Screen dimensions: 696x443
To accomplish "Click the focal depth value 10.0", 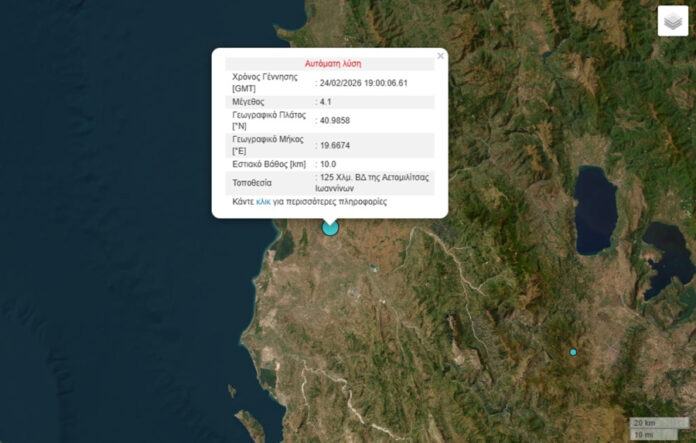I will tap(329, 164).
